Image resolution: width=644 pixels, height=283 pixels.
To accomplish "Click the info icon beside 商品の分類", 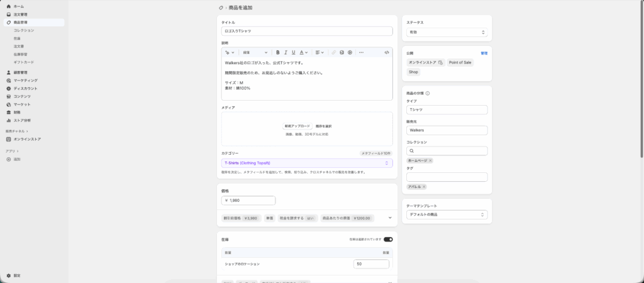I will (x=428, y=93).
